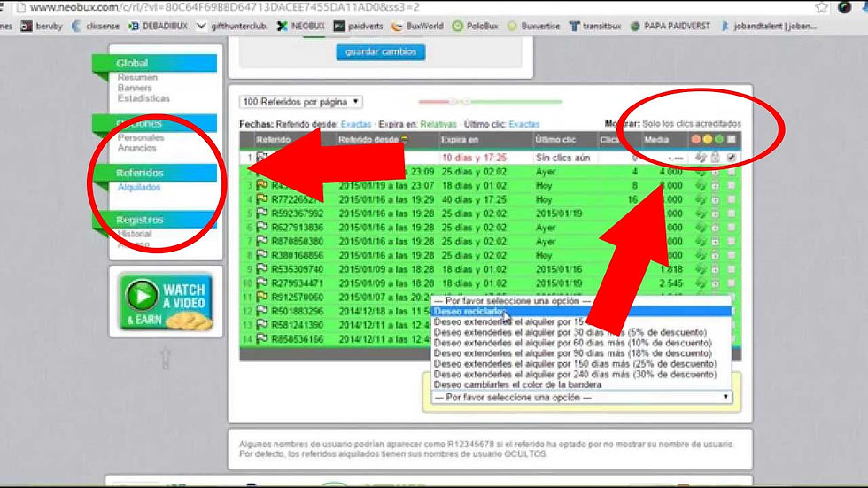Click the 'Solo los clics acreditados' link
The width and height of the screenshot is (868, 488).
coord(692,123)
